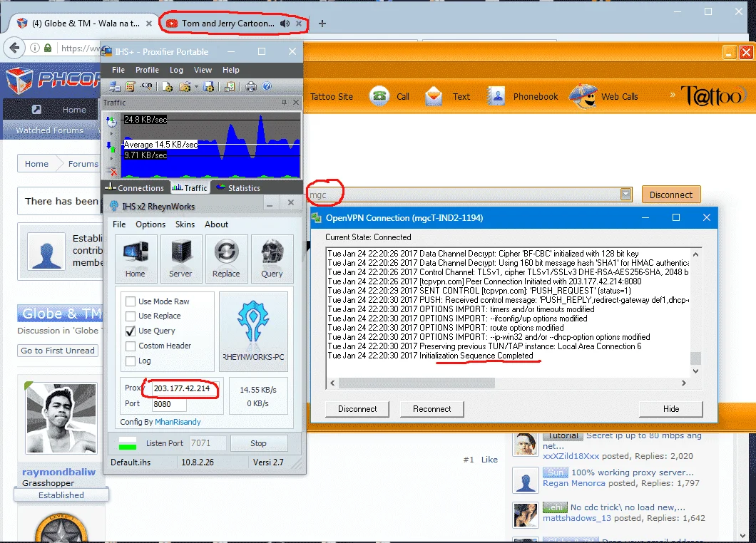Click the New Profile icon in Proxifier
Viewport: 756px width, 543px height.
point(167,87)
